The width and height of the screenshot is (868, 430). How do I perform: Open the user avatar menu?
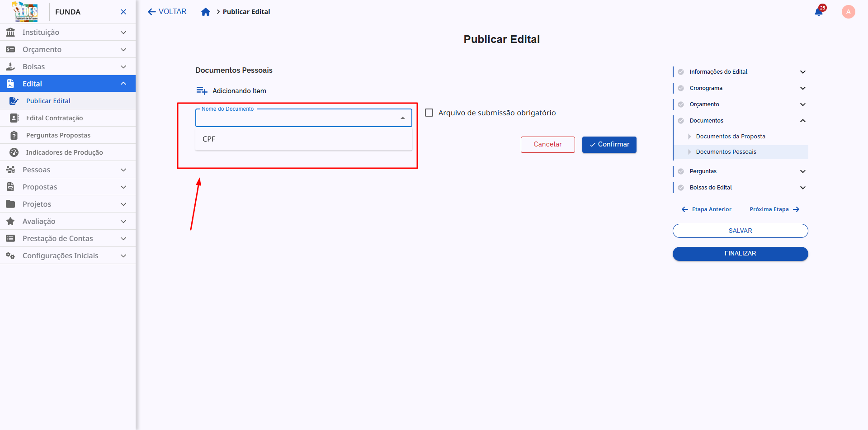pos(848,12)
